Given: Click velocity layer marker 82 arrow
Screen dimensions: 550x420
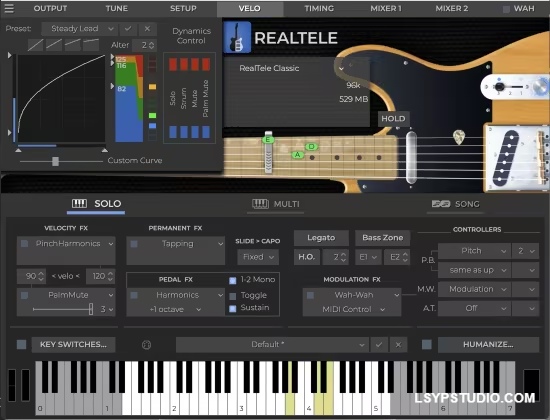Looking at the screenshot, I should [x=112, y=86].
